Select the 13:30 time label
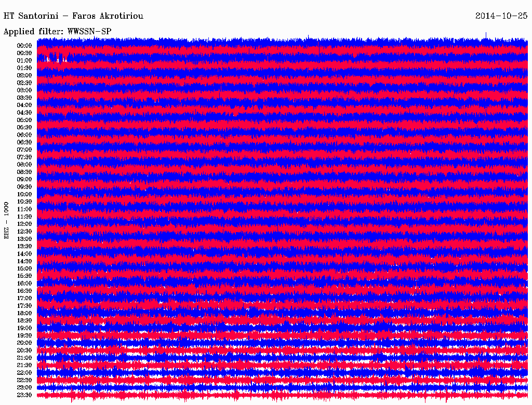532x405 pixels. click(24, 247)
